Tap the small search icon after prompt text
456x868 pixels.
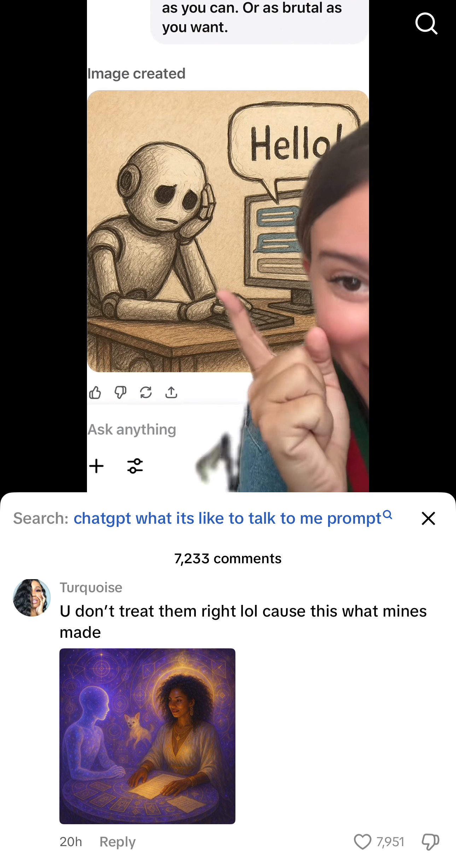coord(387,515)
